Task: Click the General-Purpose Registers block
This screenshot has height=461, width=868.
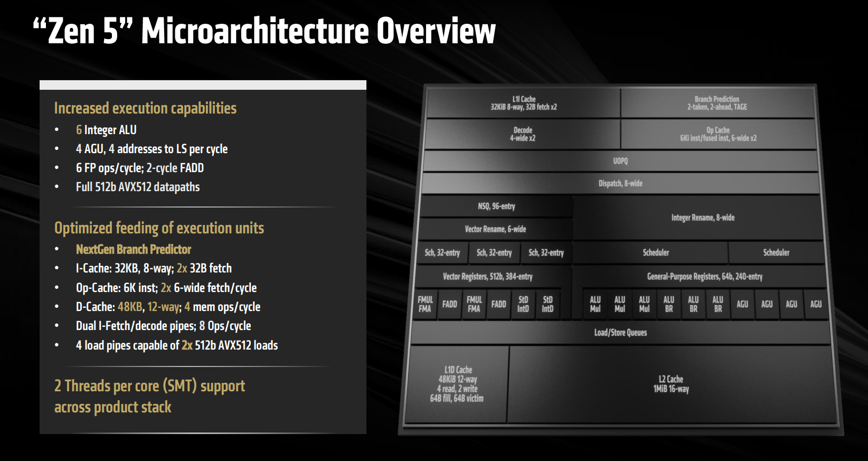Action: (704, 277)
